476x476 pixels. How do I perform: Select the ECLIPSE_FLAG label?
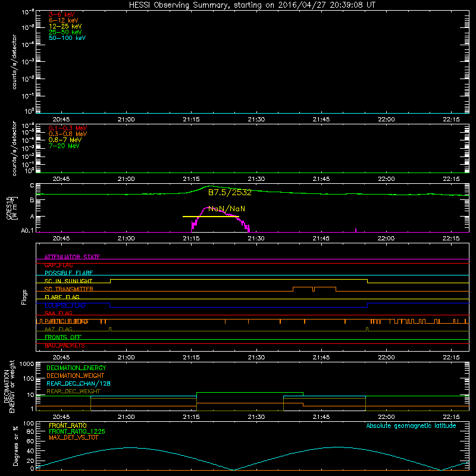[x=65, y=305]
